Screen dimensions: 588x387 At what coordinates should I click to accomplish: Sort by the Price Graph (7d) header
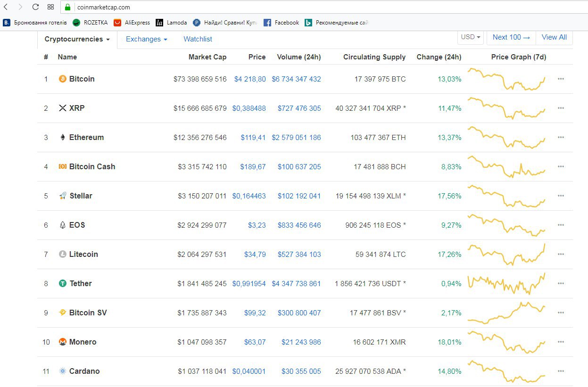(519, 57)
